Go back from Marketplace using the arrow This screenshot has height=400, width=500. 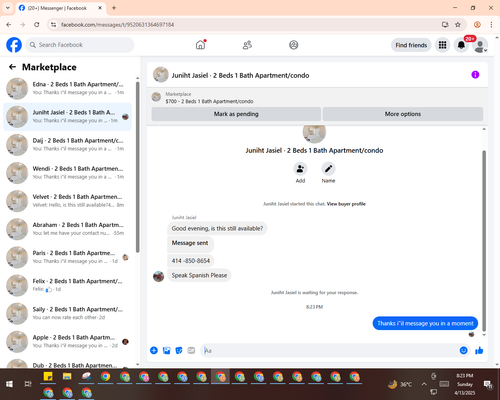[x=12, y=67]
